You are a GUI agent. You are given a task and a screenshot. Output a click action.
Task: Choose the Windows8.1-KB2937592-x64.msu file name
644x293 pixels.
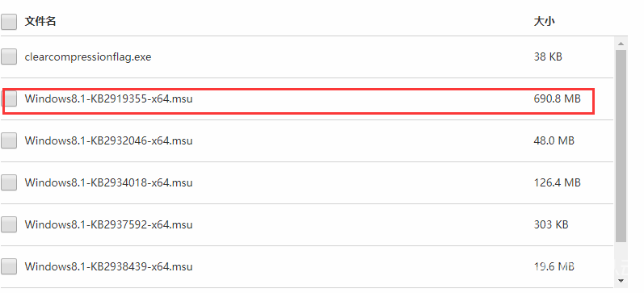pos(108,224)
